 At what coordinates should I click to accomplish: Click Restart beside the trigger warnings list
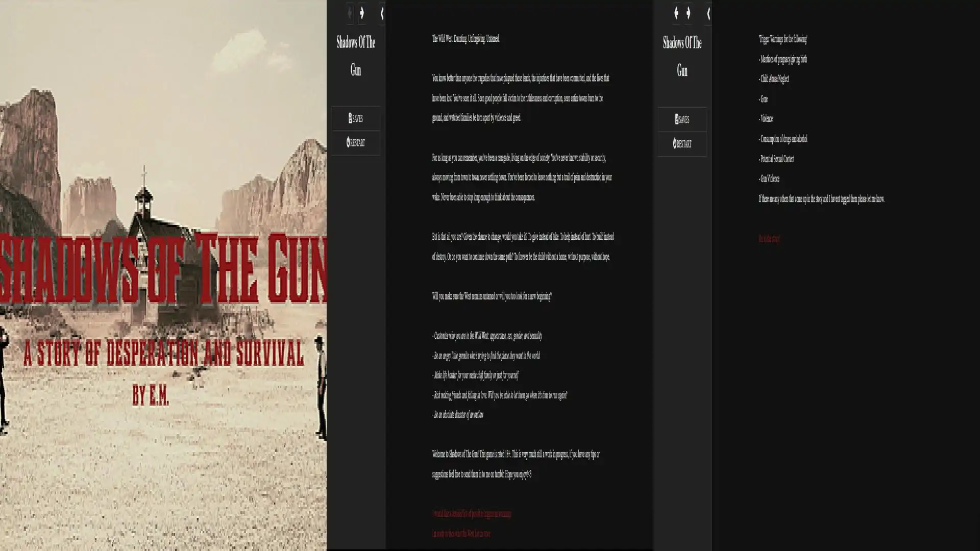point(682,144)
